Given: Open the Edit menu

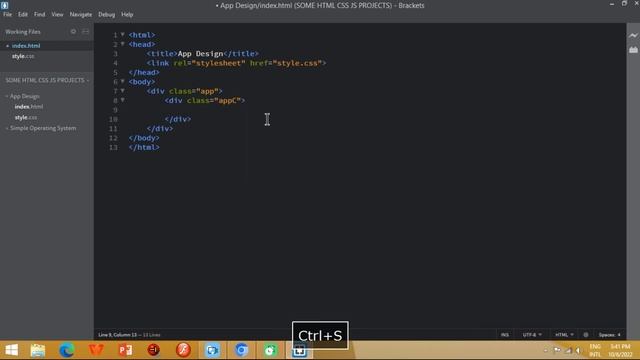Looking at the screenshot, I should point(23,14).
